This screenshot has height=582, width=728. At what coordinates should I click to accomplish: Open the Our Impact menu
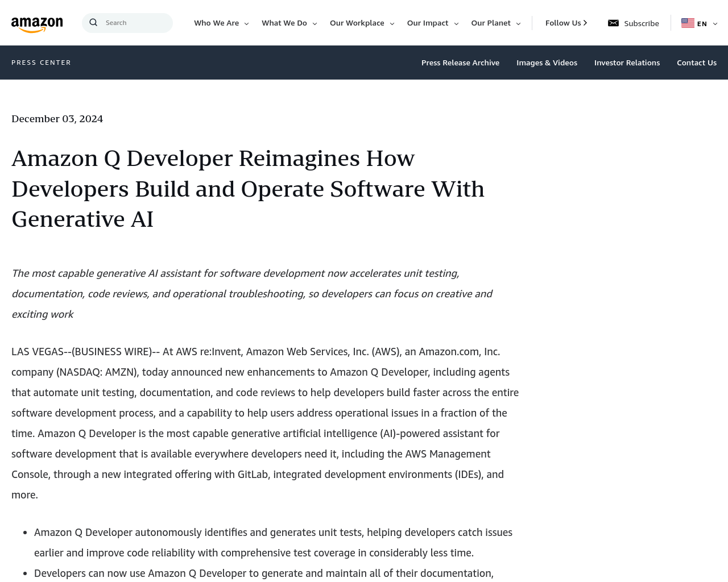[427, 23]
